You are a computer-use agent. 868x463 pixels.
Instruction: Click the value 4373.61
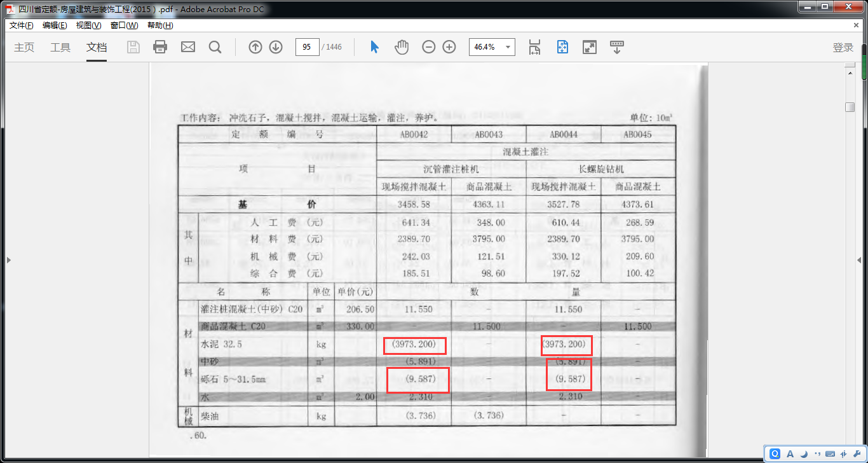(637, 205)
